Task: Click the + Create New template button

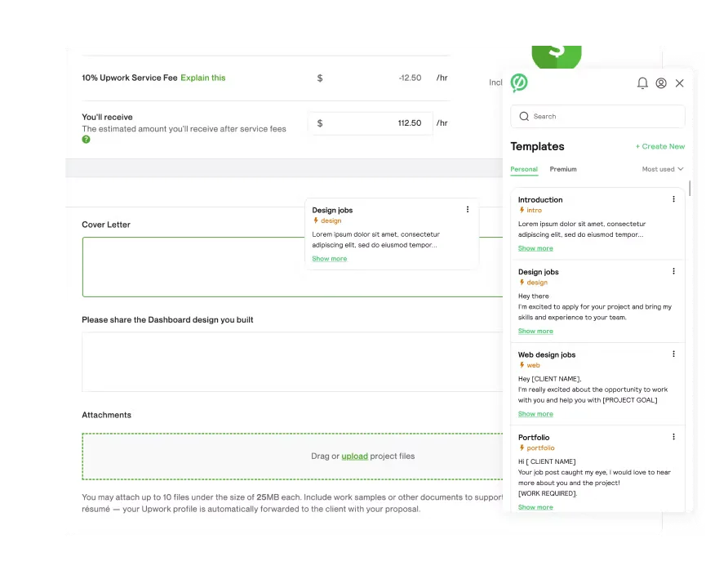Action: pos(659,146)
